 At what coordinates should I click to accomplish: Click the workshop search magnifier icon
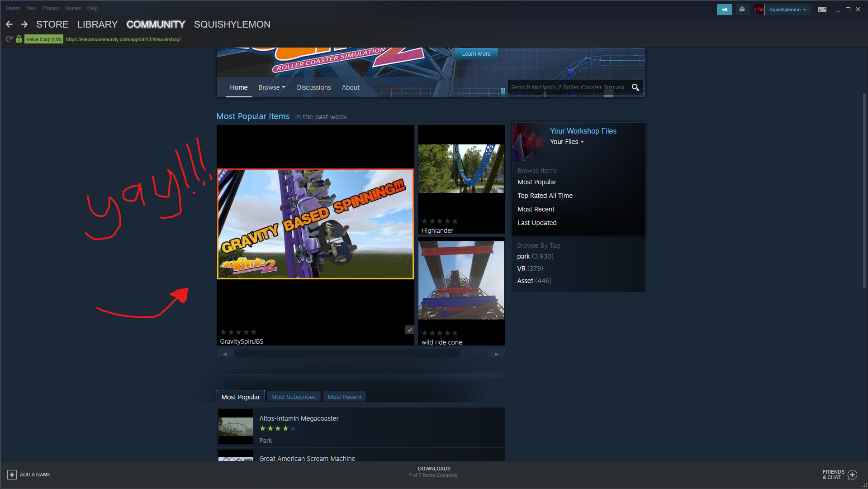point(636,87)
